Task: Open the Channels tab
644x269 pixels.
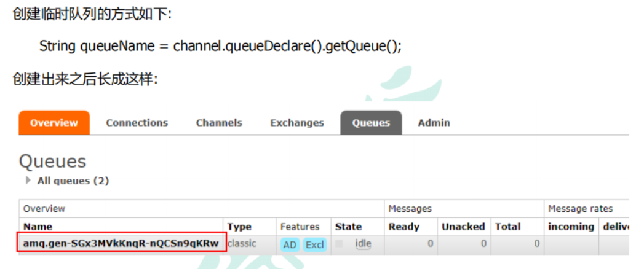Action: [x=219, y=123]
